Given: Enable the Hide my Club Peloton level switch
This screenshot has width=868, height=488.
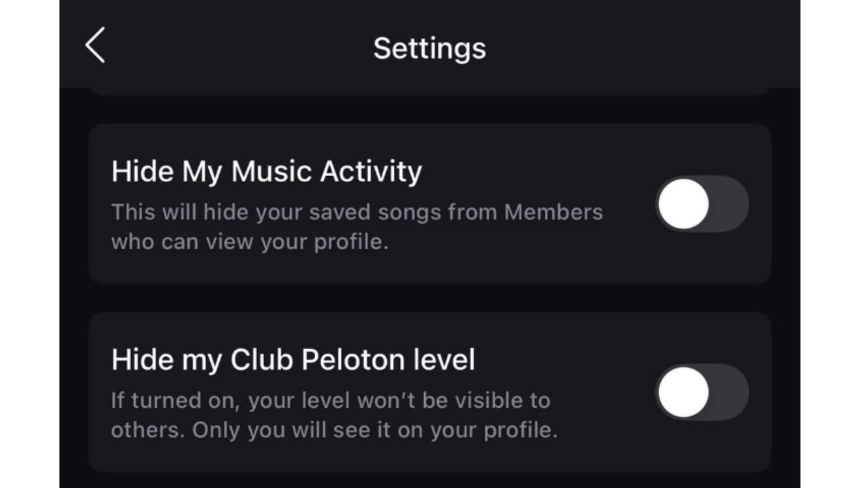Looking at the screenshot, I should click(702, 393).
